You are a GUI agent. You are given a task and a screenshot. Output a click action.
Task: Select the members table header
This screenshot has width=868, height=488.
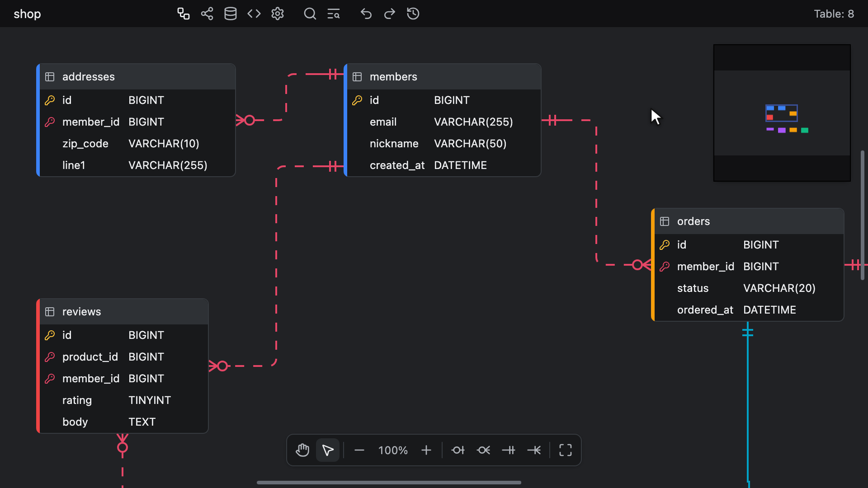click(444, 77)
